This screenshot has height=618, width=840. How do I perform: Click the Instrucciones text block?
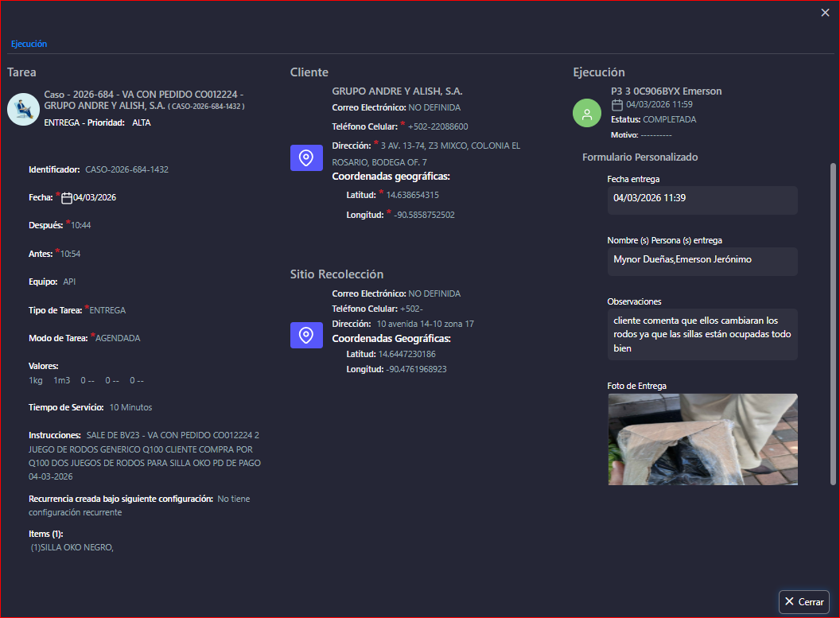pyautogui.click(x=145, y=456)
